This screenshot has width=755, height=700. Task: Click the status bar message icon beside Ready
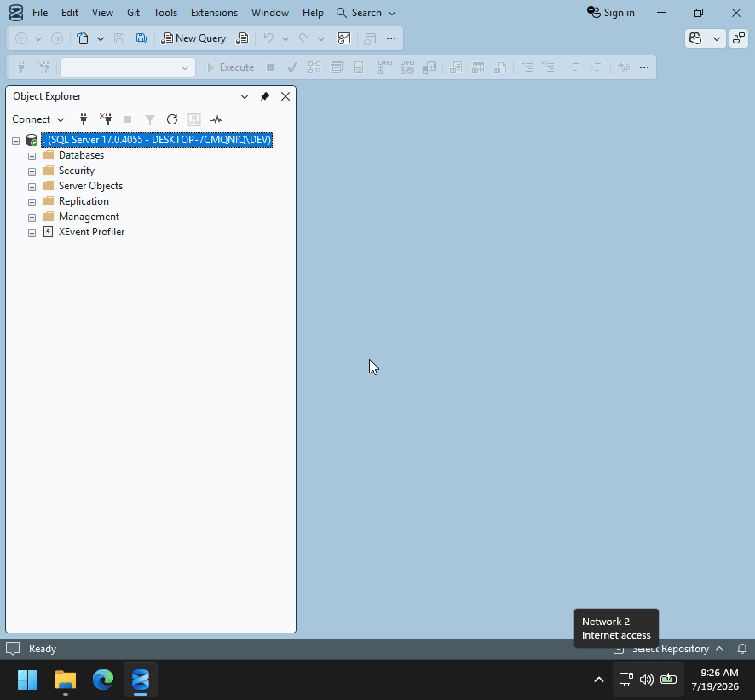tap(13, 649)
